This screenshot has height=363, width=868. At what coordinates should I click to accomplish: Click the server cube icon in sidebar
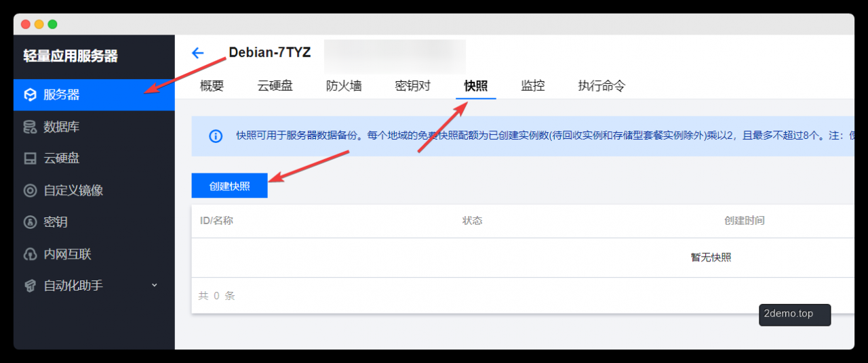(30, 95)
